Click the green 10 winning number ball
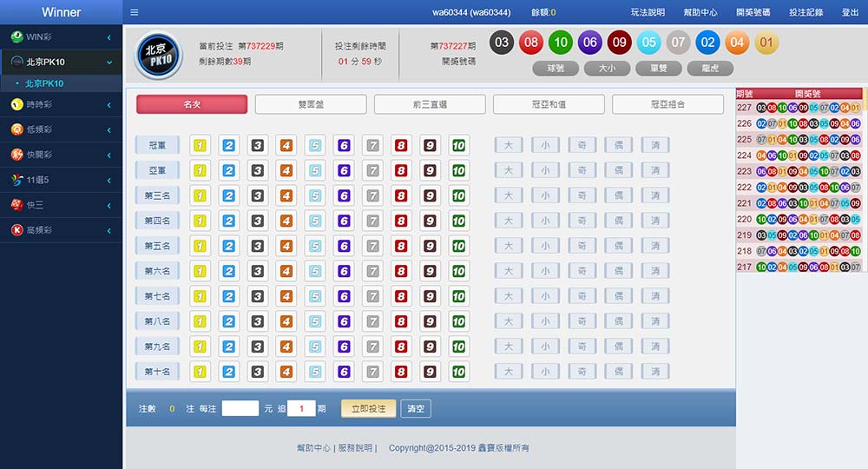This screenshot has height=469, width=868. (561, 42)
